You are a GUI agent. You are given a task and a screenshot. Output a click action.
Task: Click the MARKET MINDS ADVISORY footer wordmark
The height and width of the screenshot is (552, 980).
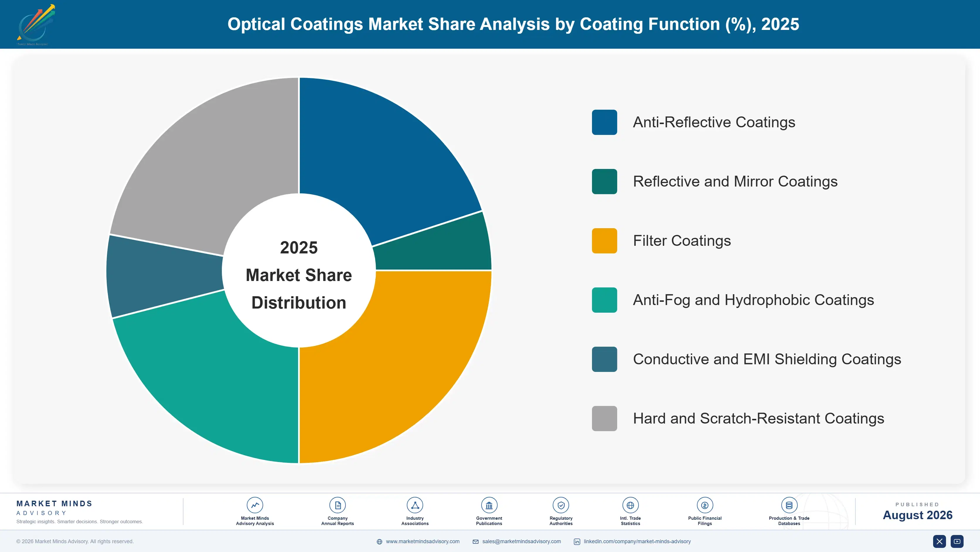point(55,508)
